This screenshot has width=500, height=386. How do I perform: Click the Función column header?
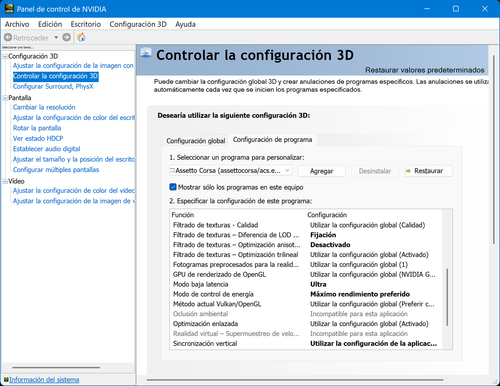238,215
